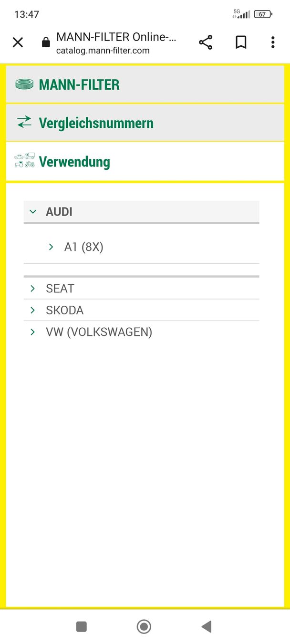
Task: Bookmark this page
Action: click(x=241, y=42)
